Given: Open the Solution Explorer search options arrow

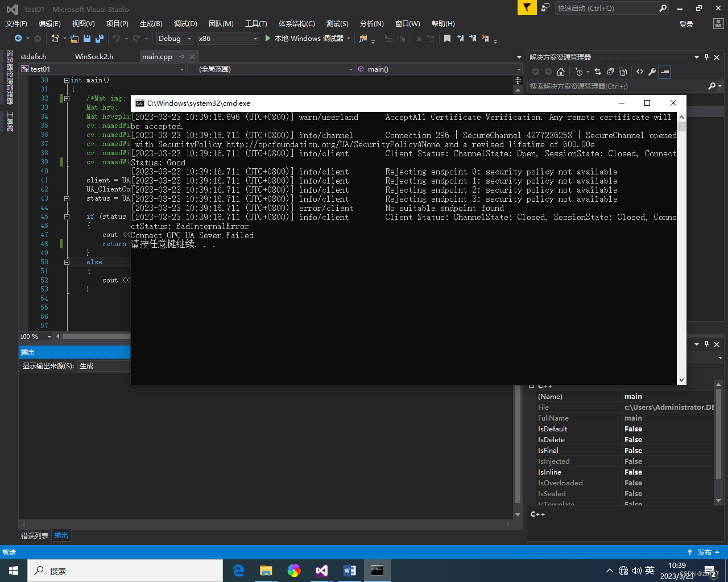Looking at the screenshot, I should [720, 86].
